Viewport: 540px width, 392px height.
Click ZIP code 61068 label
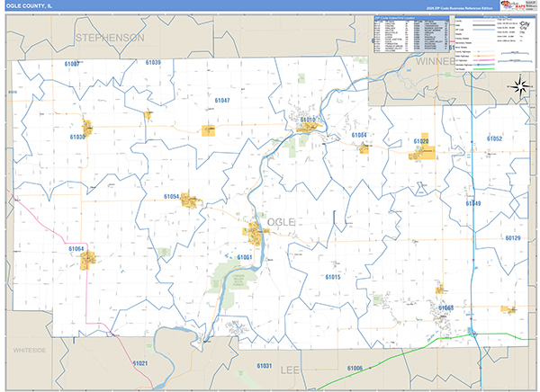[446, 307]
